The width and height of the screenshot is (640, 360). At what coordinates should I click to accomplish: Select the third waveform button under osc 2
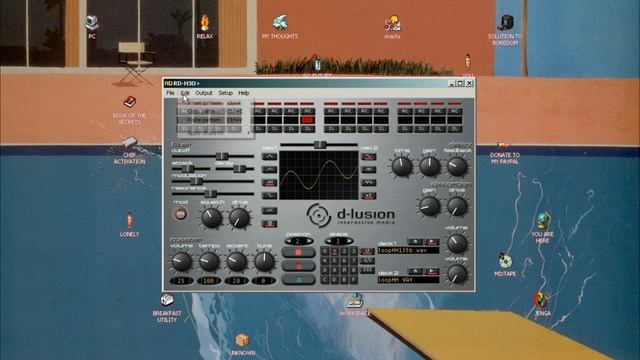(x=369, y=182)
